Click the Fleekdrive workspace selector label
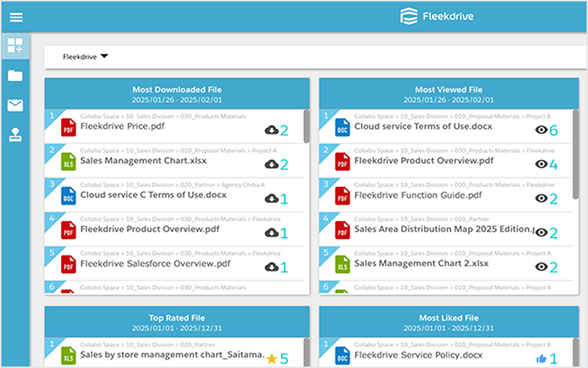The width and height of the screenshot is (588, 368). pos(80,57)
